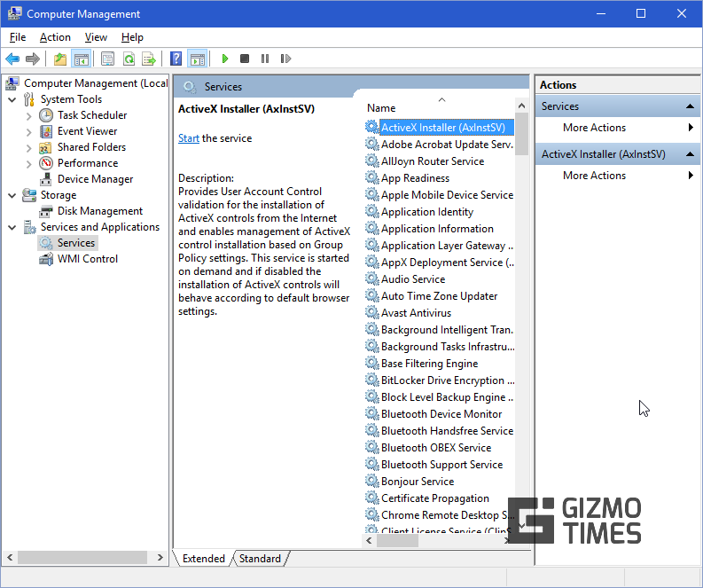The width and height of the screenshot is (703, 588).
Task: Open More Actions under ActiveX Installer heading
Action: 618,176
